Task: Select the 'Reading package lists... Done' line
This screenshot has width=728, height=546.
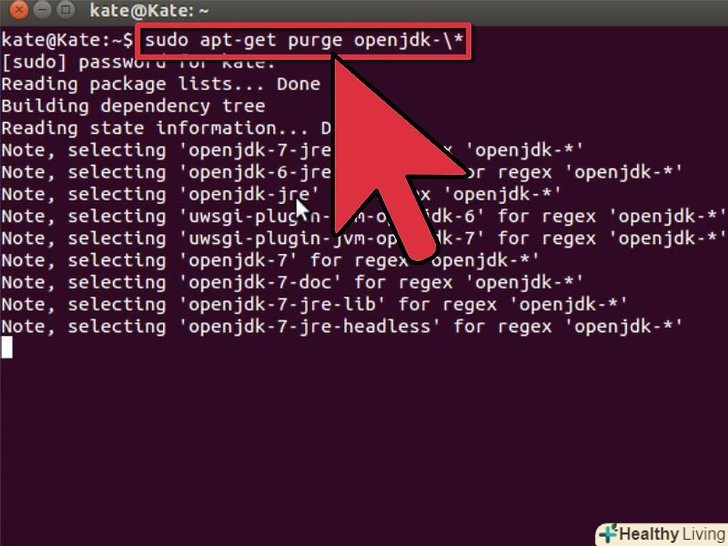Action: click(x=161, y=84)
